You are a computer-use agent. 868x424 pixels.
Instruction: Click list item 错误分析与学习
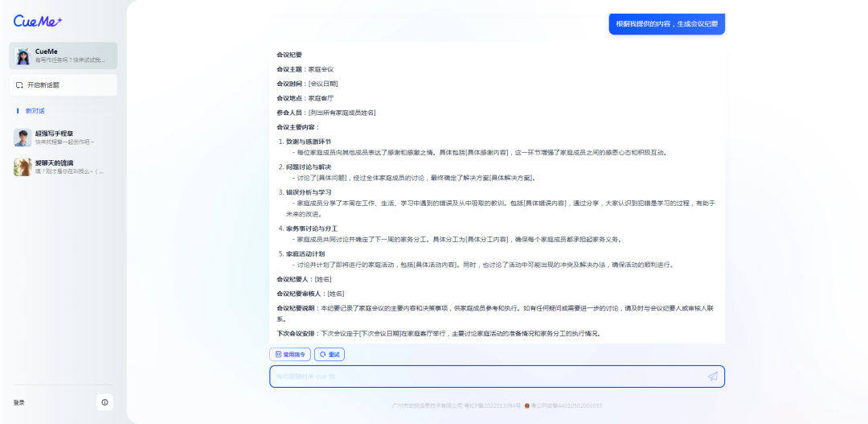tap(309, 192)
